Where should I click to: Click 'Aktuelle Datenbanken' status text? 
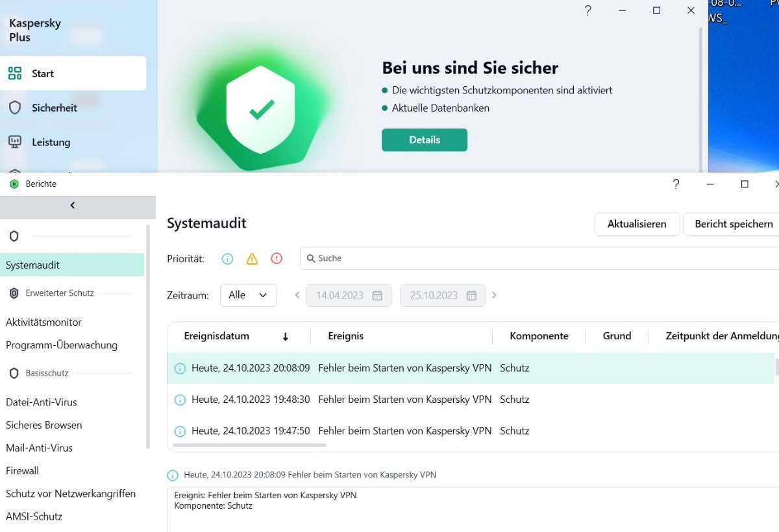441,108
